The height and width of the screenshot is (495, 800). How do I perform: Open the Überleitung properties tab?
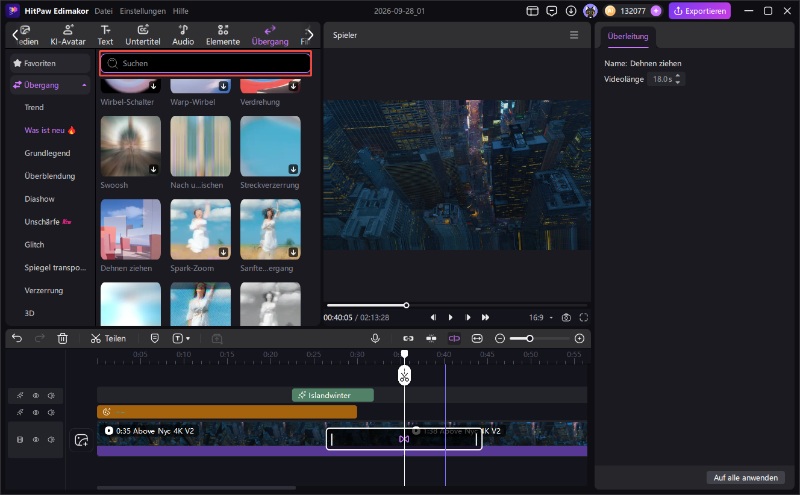(628, 37)
